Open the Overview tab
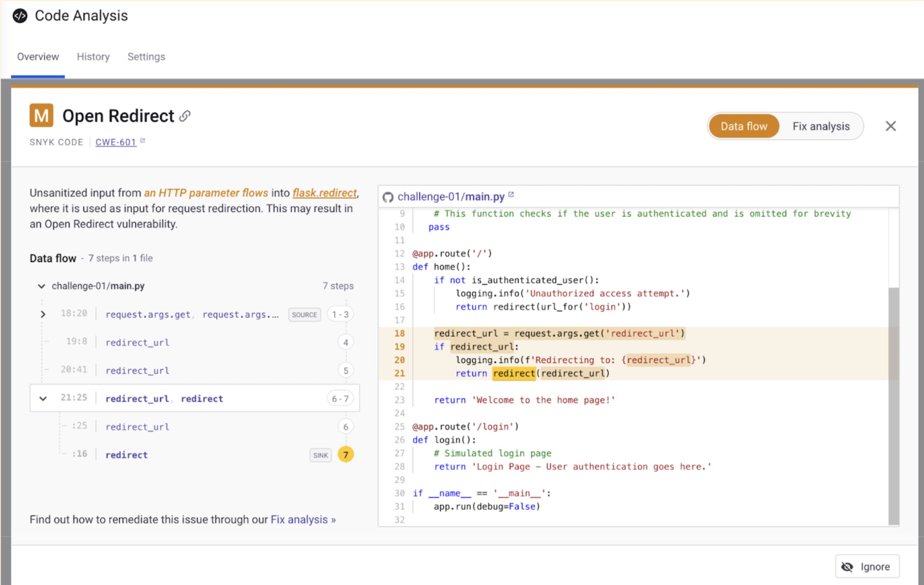This screenshot has width=924, height=585. pos(38,57)
